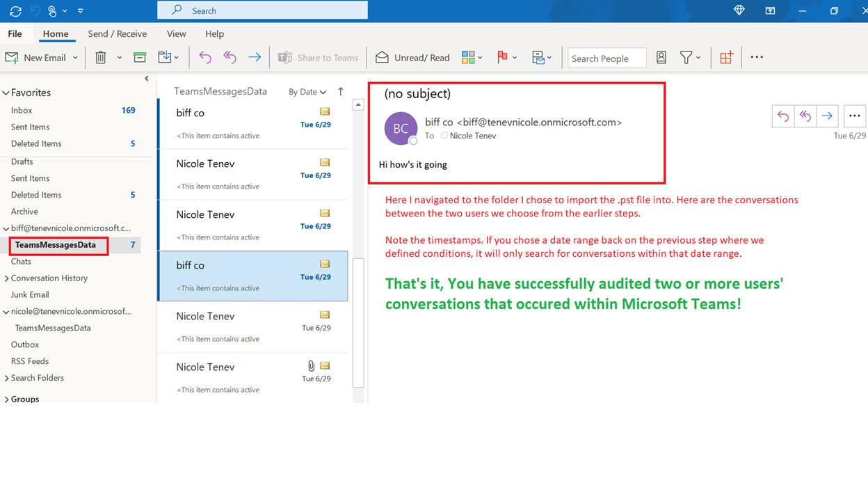Screen dimensions: 868x499
Task: Click the Undo icon in title bar
Action: coord(35,11)
